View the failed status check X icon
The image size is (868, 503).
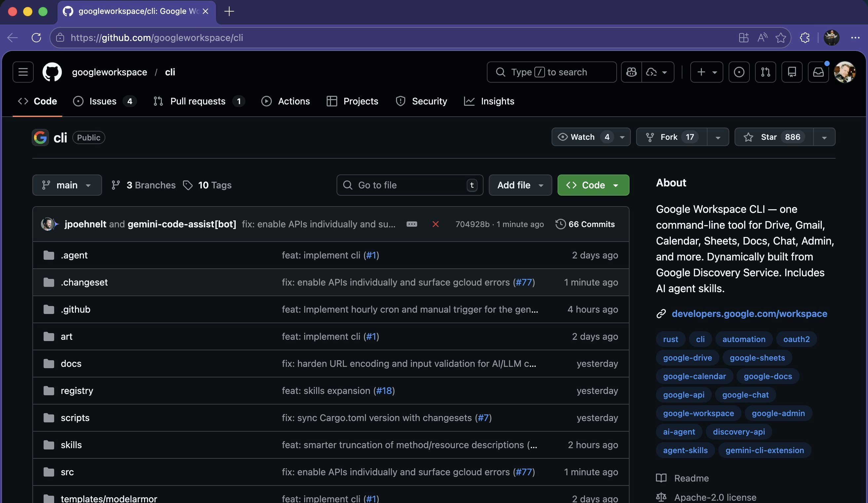(436, 224)
